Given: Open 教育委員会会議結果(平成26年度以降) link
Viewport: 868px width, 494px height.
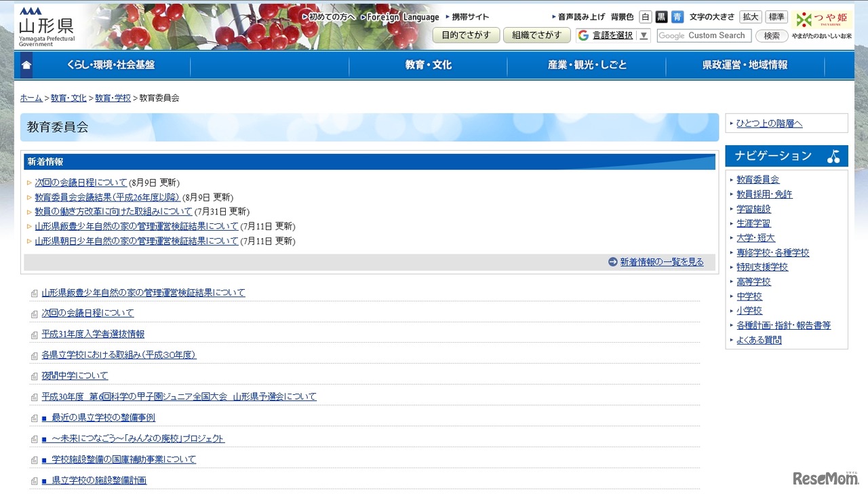Looking at the screenshot, I should 108,197.
